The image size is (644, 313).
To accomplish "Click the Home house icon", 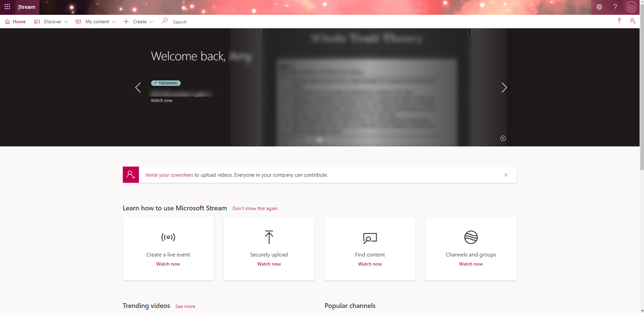I will pyautogui.click(x=7, y=22).
